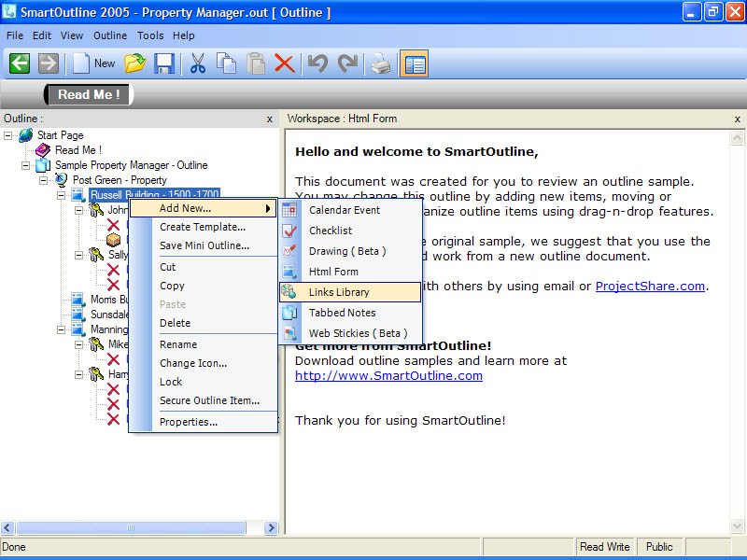Click the Redo arrow toolbar icon
This screenshot has width=747, height=560.
tap(347, 63)
